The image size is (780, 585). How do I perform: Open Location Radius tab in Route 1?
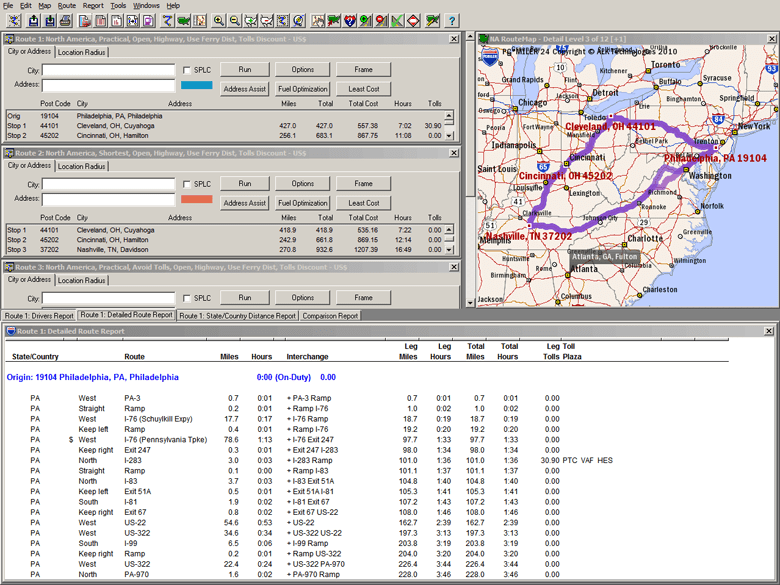click(82, 52)
